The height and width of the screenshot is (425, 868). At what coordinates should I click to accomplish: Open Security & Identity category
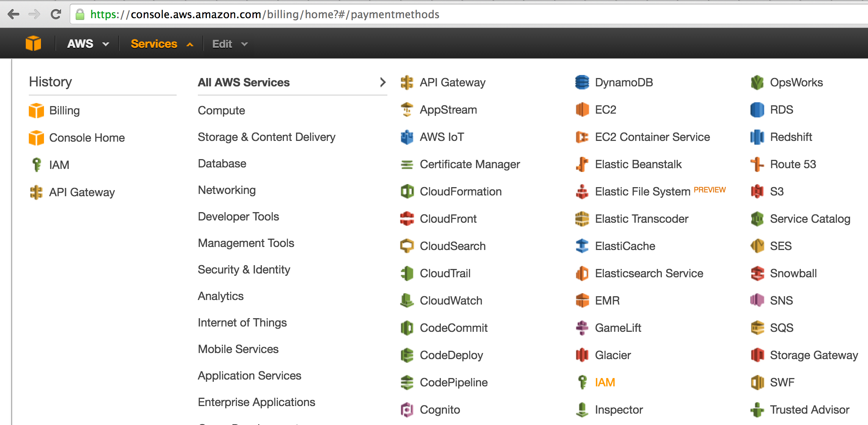244,269
